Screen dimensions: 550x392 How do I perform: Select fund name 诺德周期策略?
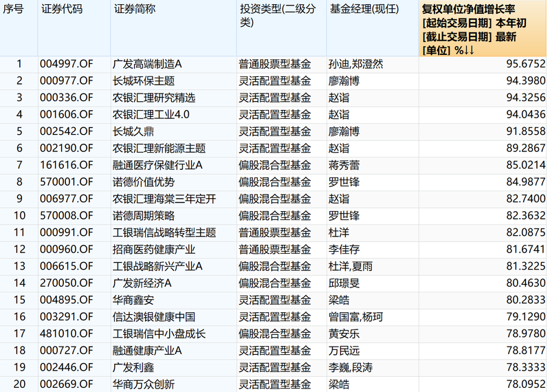[x=144, y=216]
